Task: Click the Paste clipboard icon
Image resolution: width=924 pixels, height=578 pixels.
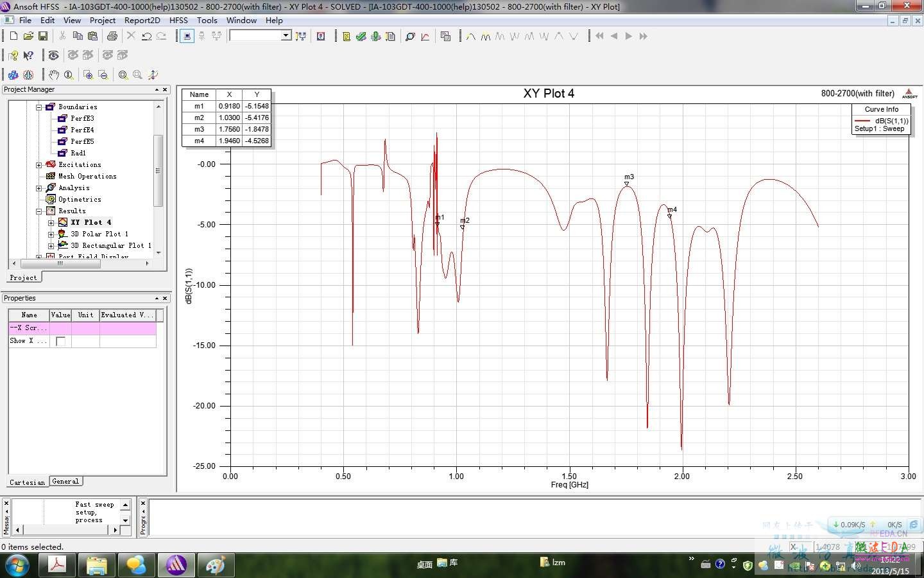Action: click(x=92, y=36)
